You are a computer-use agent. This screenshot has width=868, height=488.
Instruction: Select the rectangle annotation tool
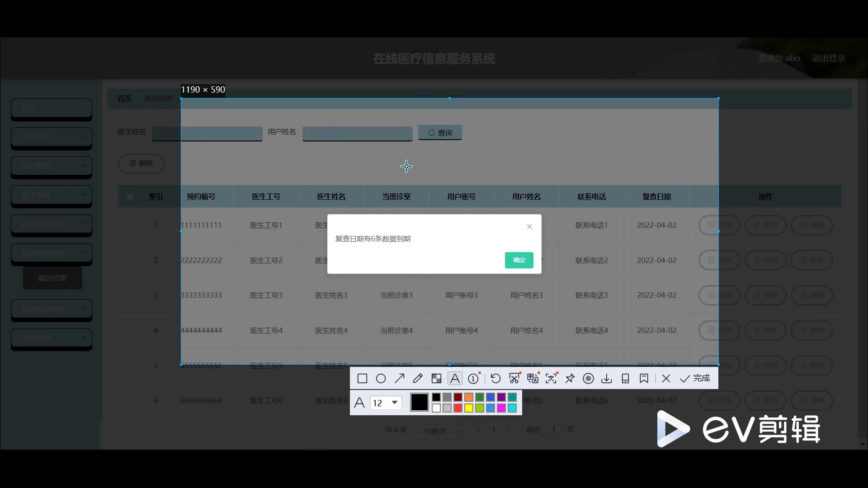tap(362, 378)
